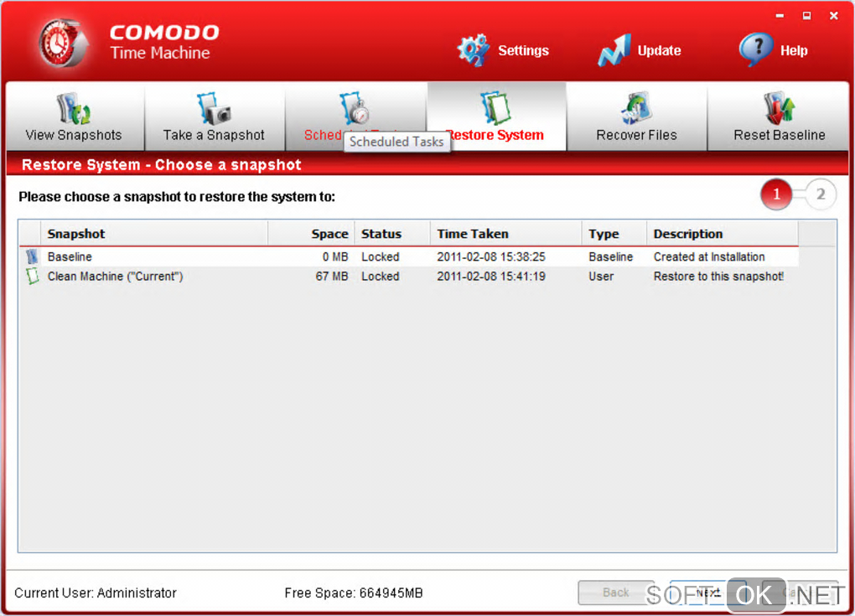Open Help question mark icon
Screen dimensions: 855x616
point(756,49)
